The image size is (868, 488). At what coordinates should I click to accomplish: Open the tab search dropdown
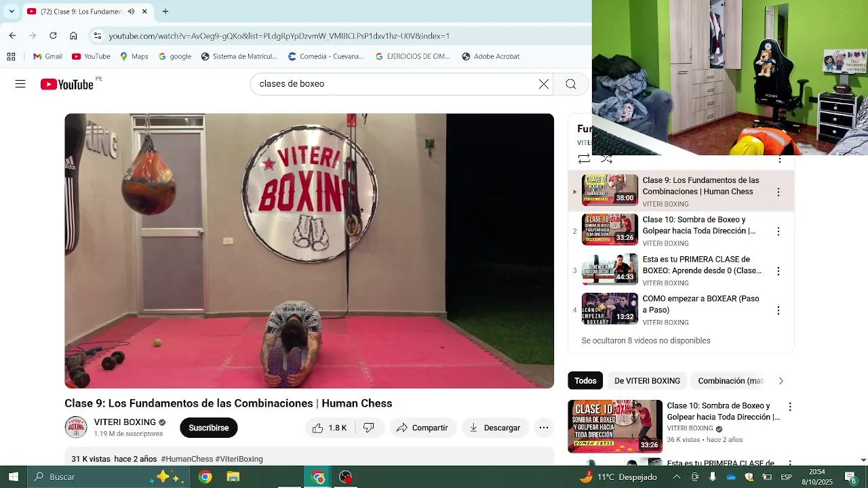[x=12, y=12]
